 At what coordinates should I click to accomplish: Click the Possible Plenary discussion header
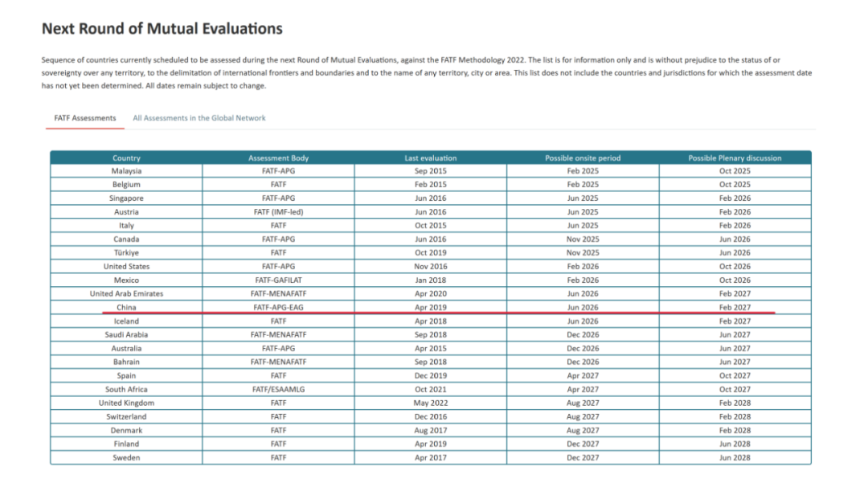(735, 158)
